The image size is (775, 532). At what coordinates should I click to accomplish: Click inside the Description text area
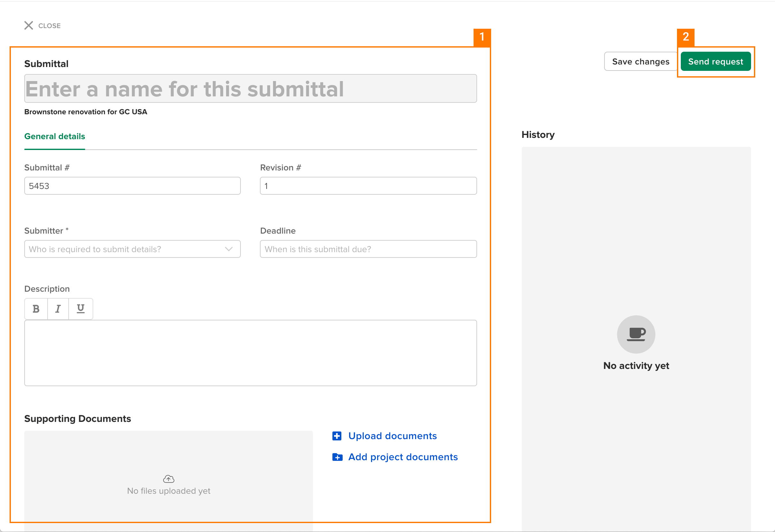[x=250, y=353]
